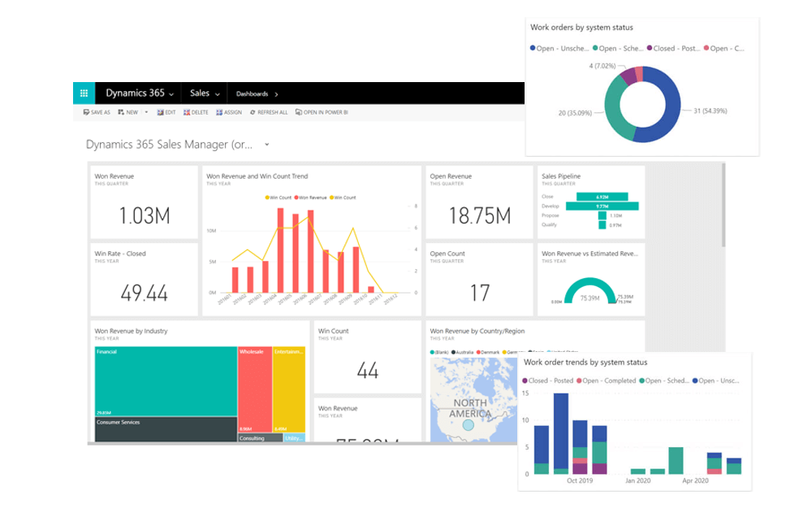
Task: Click the OPEN IN POWER BI label
Action: click(x=326, y=112)
